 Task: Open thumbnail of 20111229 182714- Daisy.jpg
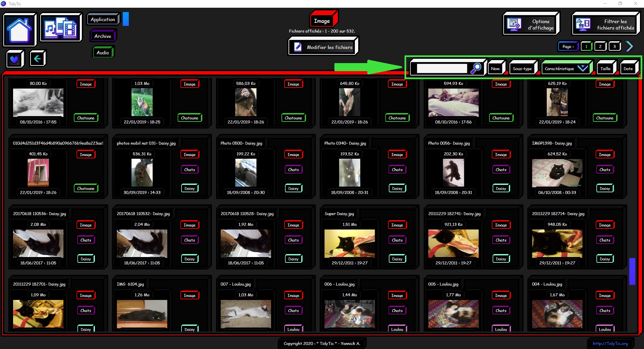coord(557,243)
